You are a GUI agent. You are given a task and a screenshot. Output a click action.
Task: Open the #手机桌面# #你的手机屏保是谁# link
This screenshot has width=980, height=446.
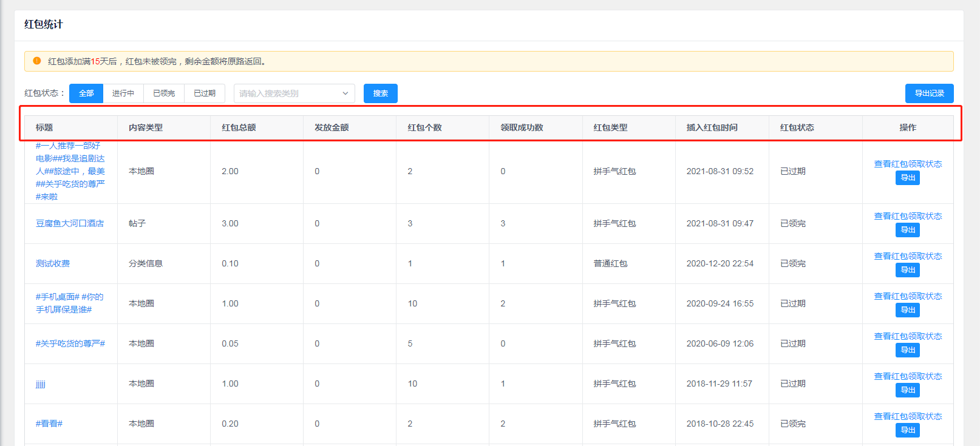tap(69, 303)
